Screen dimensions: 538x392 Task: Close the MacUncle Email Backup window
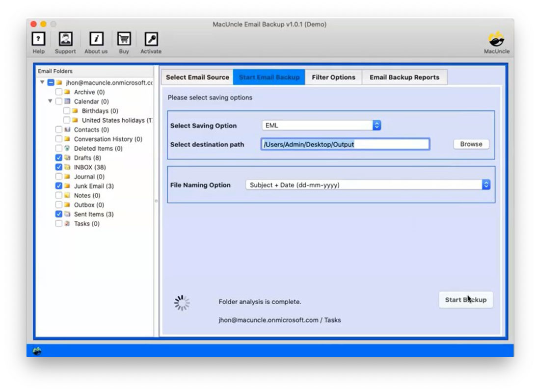coord(33,24)
